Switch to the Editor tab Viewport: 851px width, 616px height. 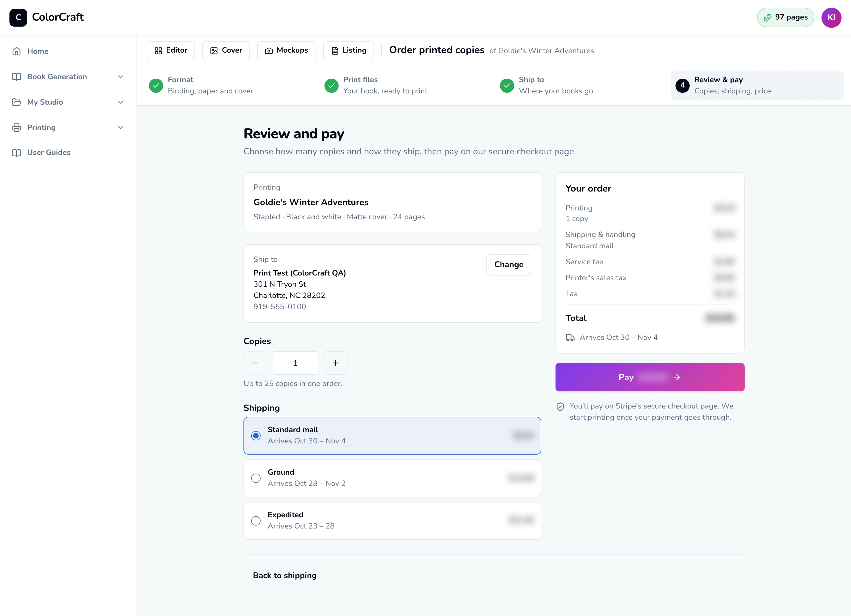[171, 50]
